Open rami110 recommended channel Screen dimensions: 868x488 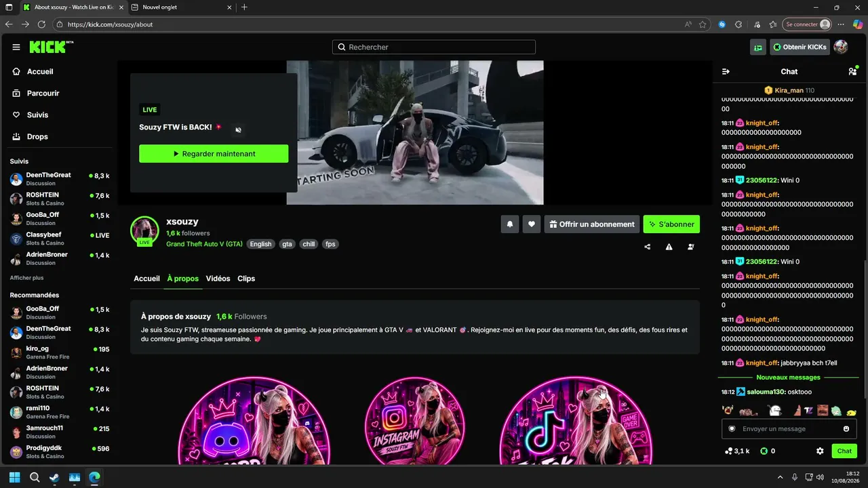coord(60,412)
